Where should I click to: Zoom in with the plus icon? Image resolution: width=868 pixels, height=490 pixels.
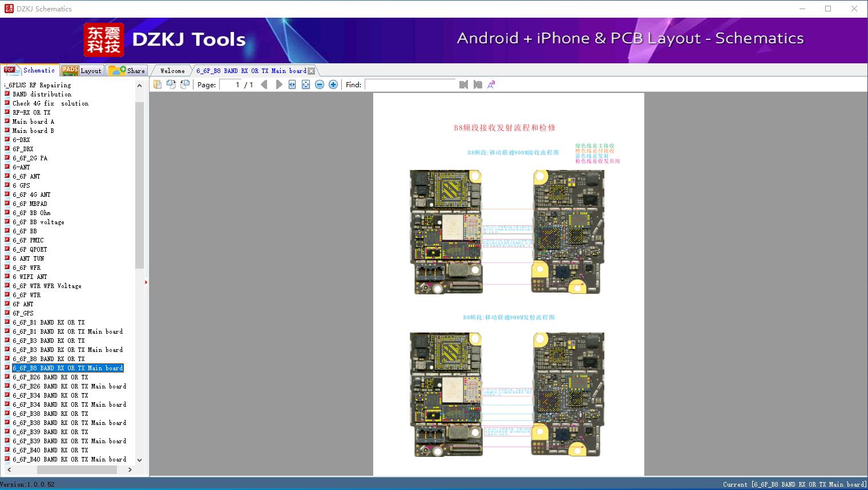(333, 84)
